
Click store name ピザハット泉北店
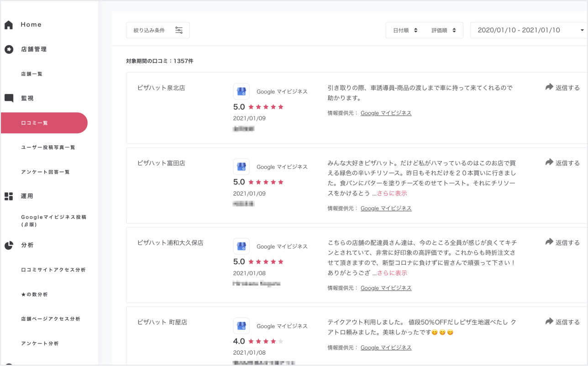[x=161, y=88]
